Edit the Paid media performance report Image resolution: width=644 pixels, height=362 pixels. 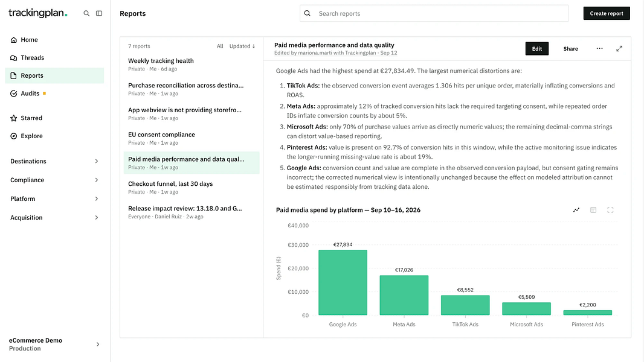537,49
